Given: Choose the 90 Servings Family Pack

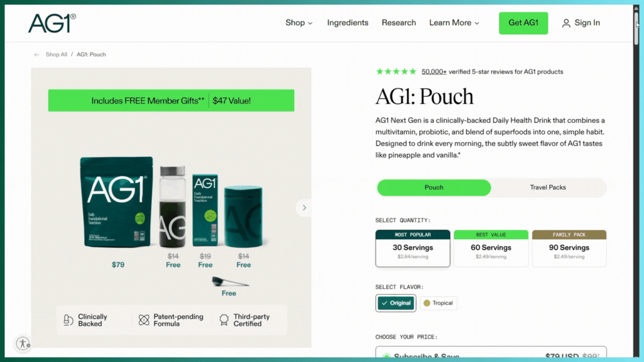Looking at the screenshot, I should click(x=569, y=248).
